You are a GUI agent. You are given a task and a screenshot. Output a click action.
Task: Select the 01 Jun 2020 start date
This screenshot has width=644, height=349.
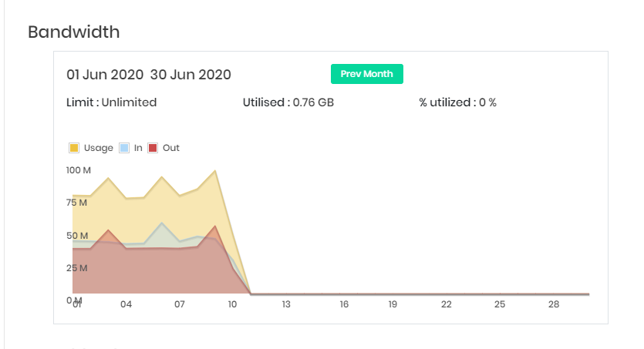coord(105,75)
